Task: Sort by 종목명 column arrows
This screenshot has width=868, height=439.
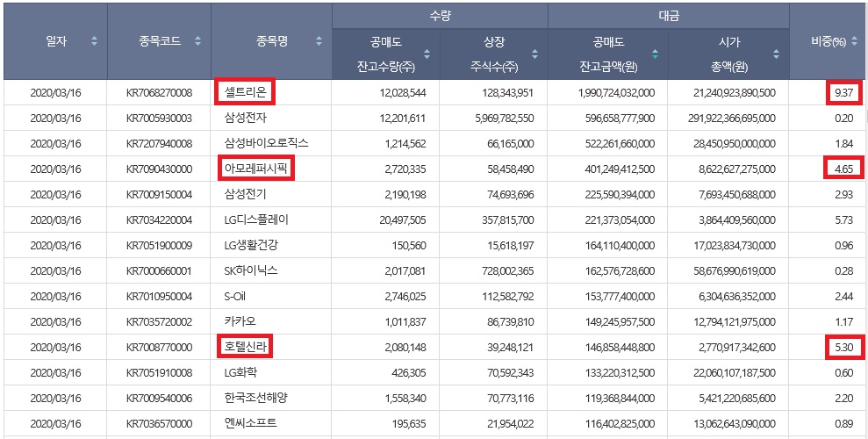Action: point(319,41)
